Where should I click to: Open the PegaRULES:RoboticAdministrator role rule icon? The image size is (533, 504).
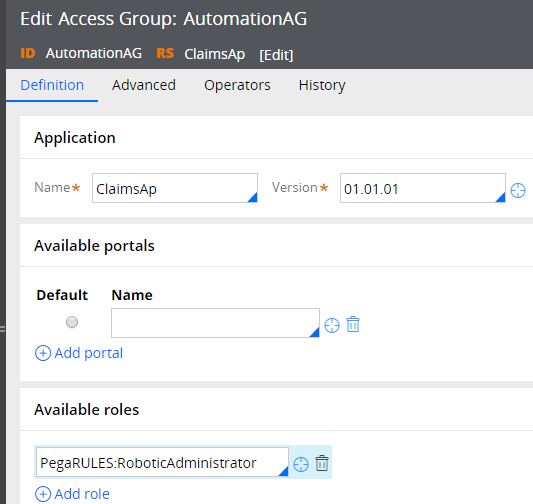click(301, 464)
